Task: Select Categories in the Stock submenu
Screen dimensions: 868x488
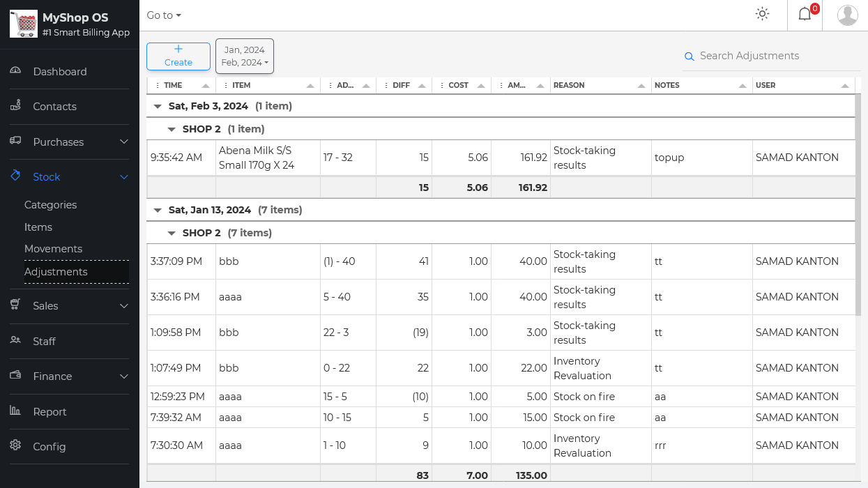Action: pyautogui.click(x=50, y=205)
